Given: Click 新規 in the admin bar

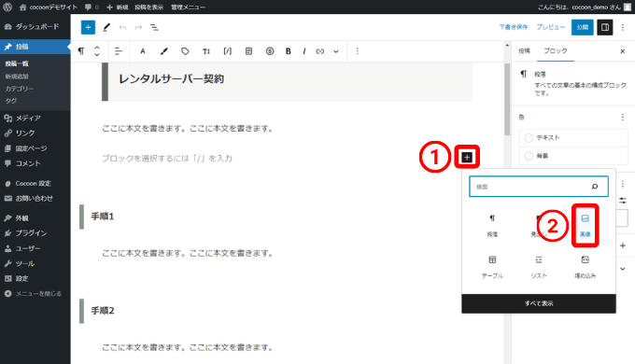Looking at the screenshot, I should [x=118, y=7].
